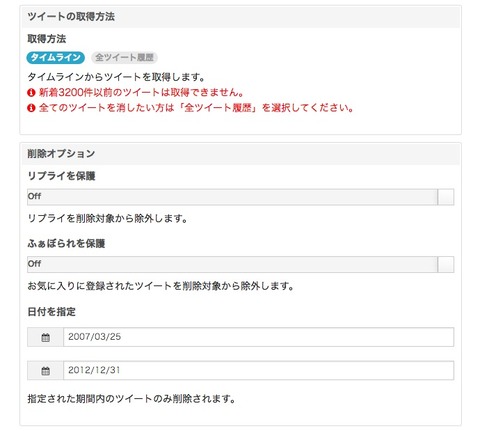
Task: Click the 日付を指定 label
Action: (x=51, y=312)
